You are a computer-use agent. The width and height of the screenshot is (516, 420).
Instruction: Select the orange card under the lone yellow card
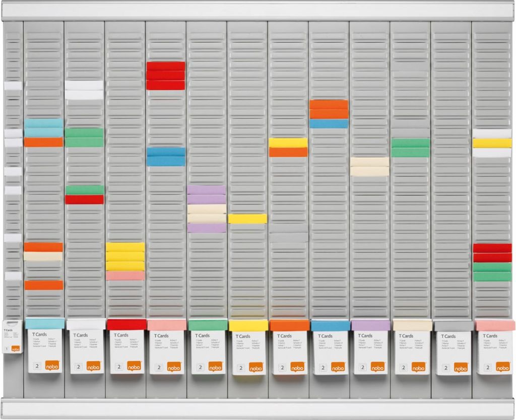tap(288, 152)
